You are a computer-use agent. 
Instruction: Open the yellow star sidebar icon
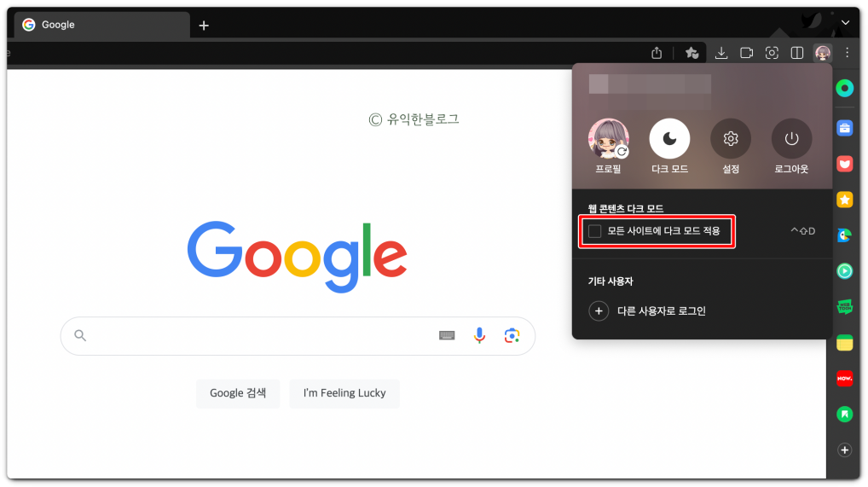coord(845,200)
